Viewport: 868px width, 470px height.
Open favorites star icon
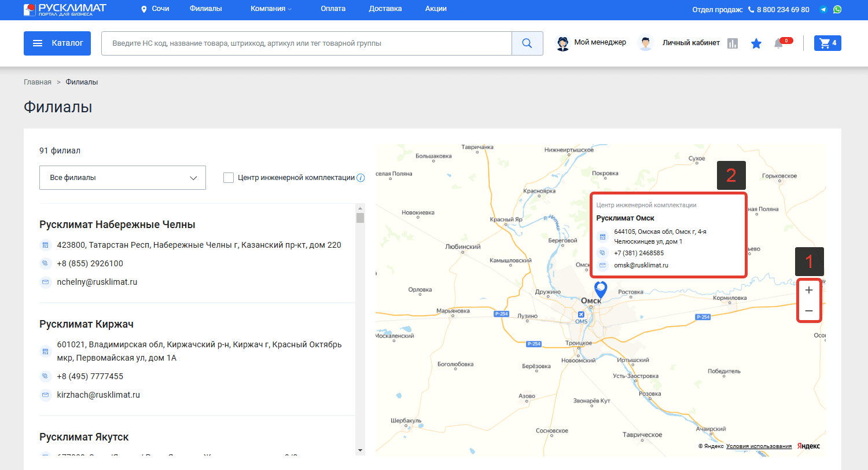point(756,43)
